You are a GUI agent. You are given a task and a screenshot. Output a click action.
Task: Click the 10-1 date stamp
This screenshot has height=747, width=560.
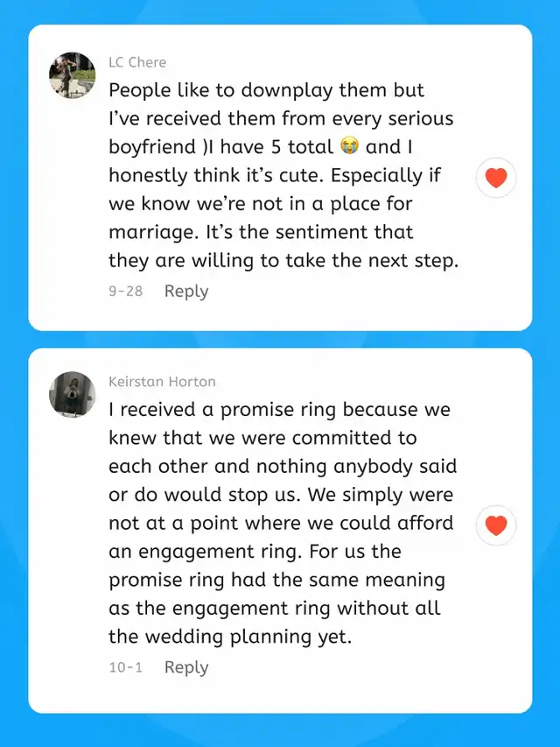coord(126,667)
